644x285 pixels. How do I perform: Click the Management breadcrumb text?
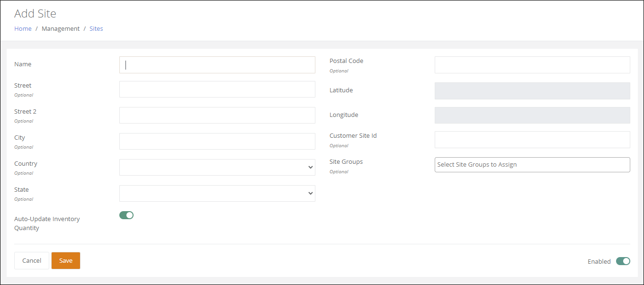[x=61, y=28]
